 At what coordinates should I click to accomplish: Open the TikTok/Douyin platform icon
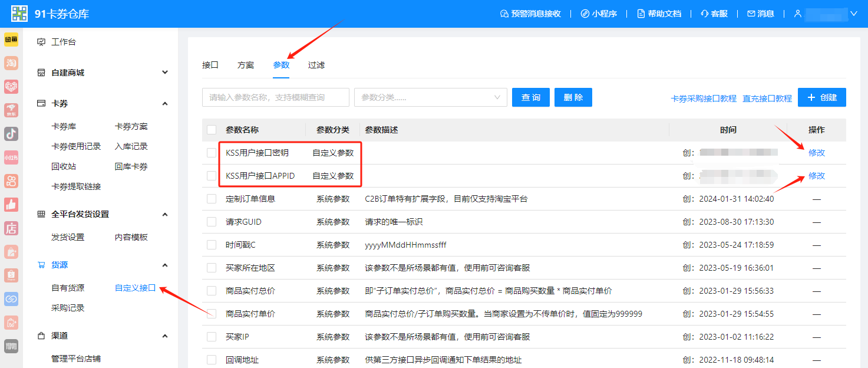click(x=11, y=134)
